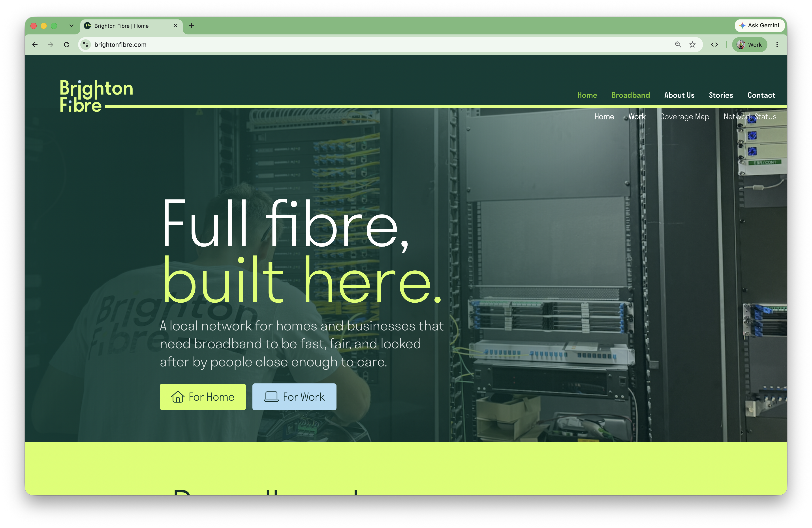Click the For Work button
The image size is (812, 528).
pos(294,397)
